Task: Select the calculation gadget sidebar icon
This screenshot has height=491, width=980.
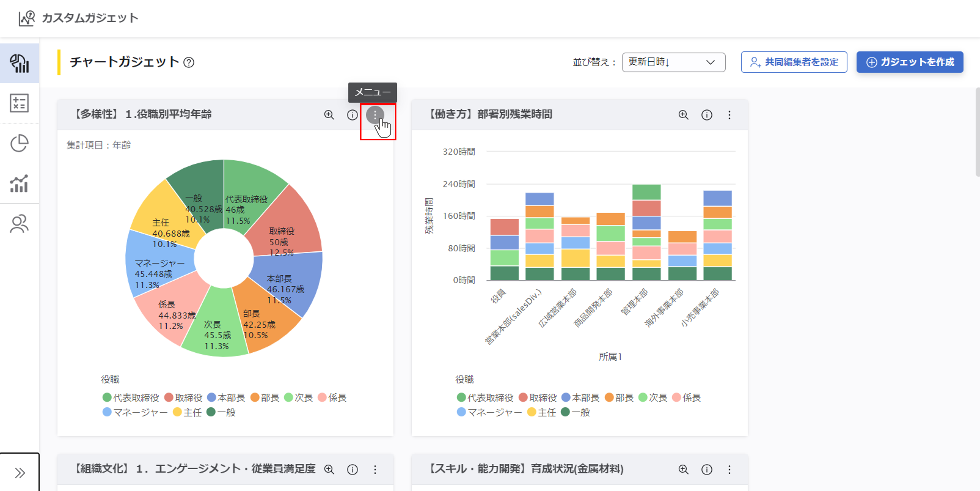Action: pyautogui.click(x=19, y=103)
